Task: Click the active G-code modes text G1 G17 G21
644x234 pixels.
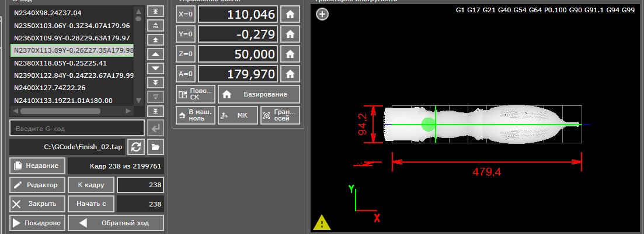Action: tap(545, 11)
